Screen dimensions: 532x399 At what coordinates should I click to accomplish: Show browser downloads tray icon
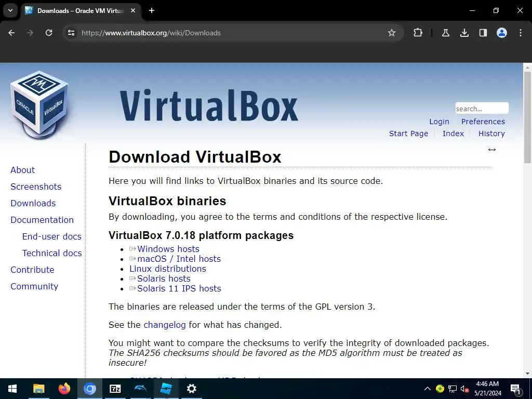click(464, 33)
